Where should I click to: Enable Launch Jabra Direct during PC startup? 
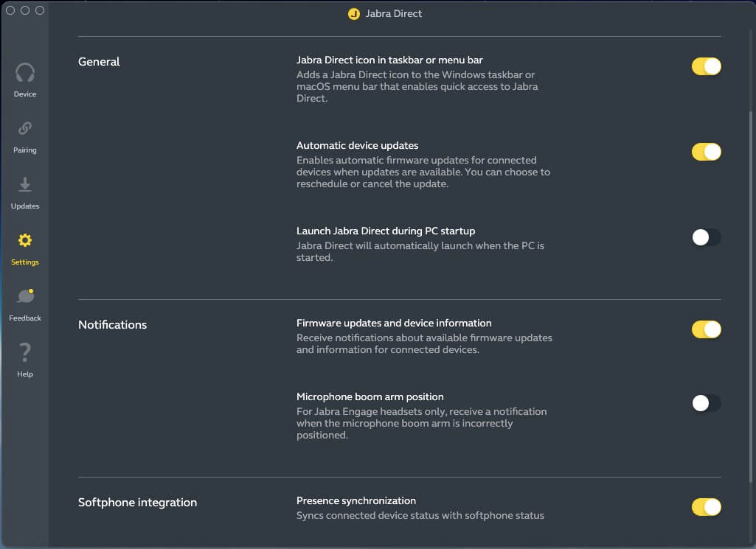(x=706, y=237)
